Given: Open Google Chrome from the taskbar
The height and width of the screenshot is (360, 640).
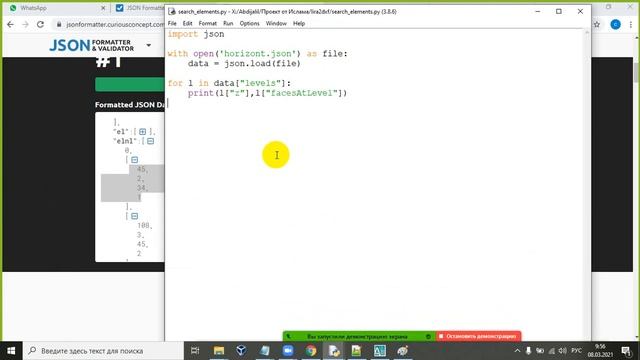Looking at the screenshot, I should [x=311, y=351].
